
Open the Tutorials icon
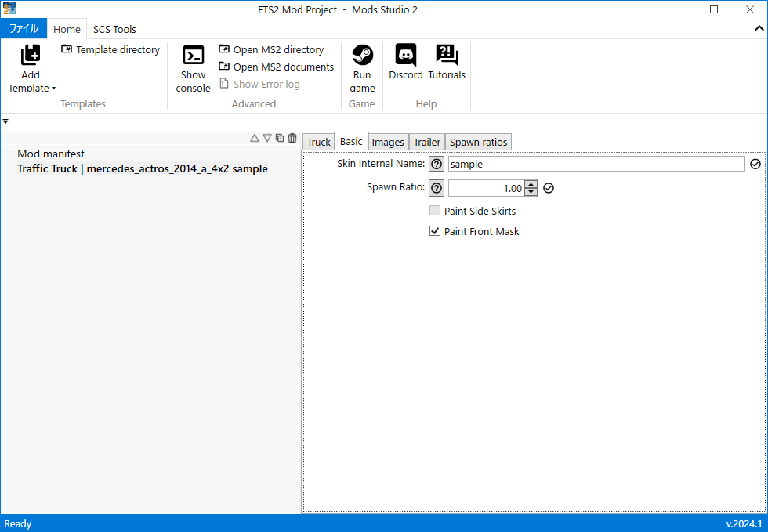click(447, 56)
